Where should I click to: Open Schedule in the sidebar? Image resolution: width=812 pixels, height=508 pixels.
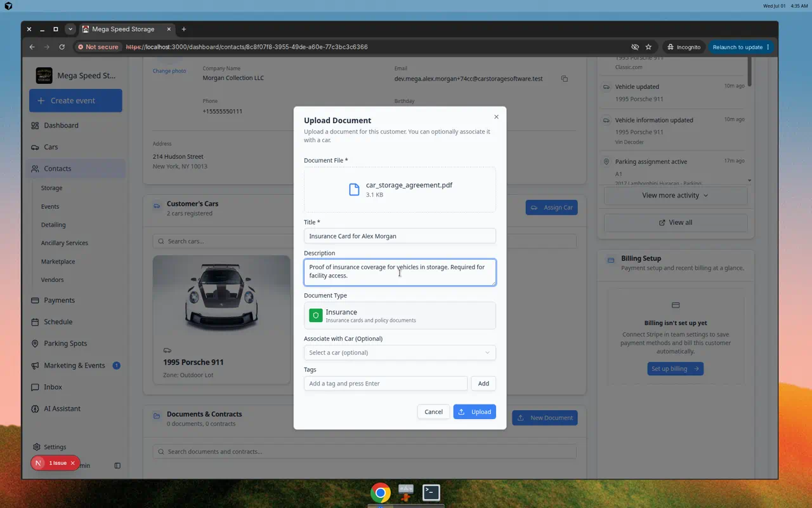click(75, 321)
